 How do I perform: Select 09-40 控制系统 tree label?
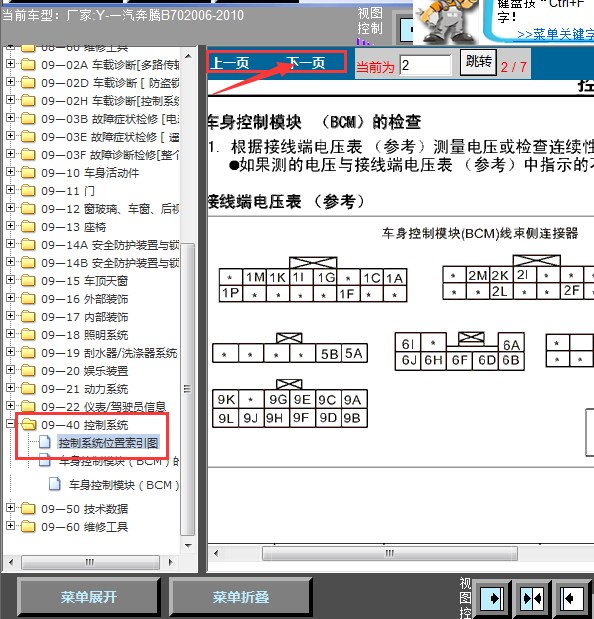coord(84,425)
